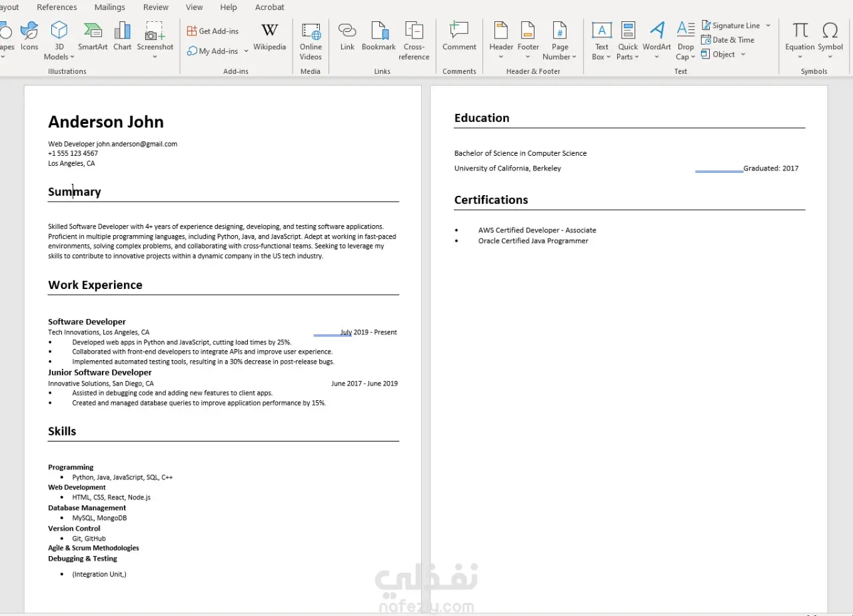
Task: Switch to the View tab
Action: pos(194,7)
